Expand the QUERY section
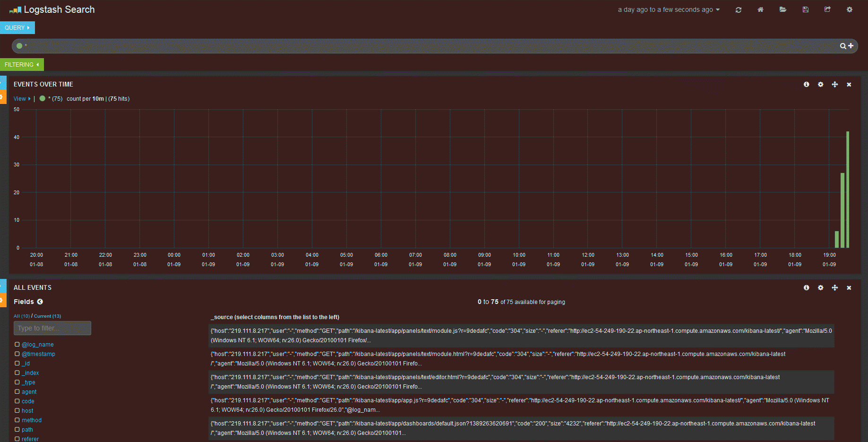The width and height of the screenshot is (868, 442). pyautogui.click(x=17, y=28)
